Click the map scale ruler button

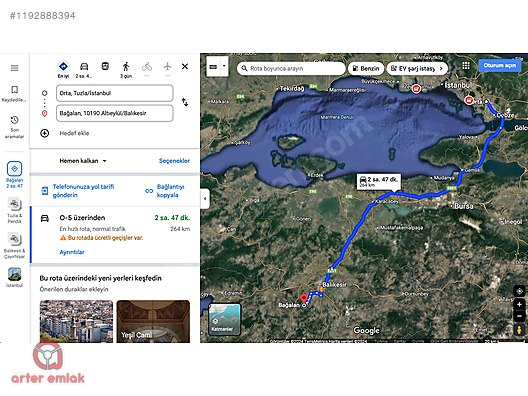(213, 67)
